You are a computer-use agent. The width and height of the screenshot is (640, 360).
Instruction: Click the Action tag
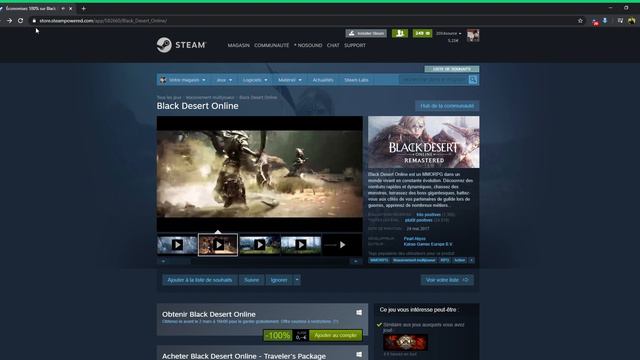(x=460, y=260)
